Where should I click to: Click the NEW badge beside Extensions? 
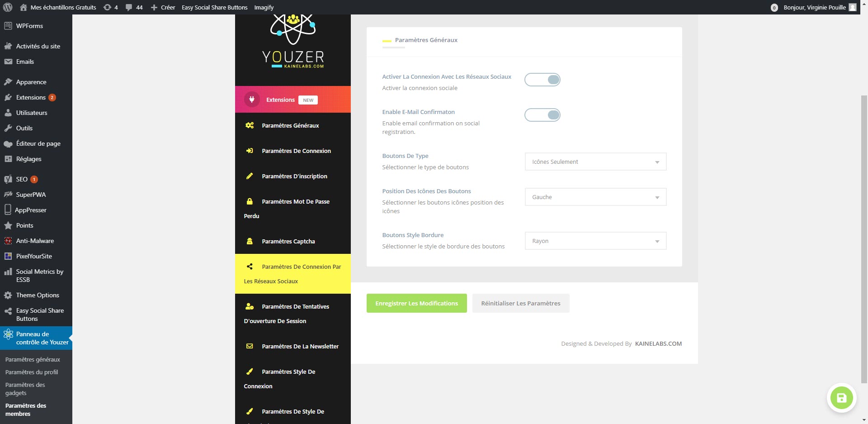point(308,100)
